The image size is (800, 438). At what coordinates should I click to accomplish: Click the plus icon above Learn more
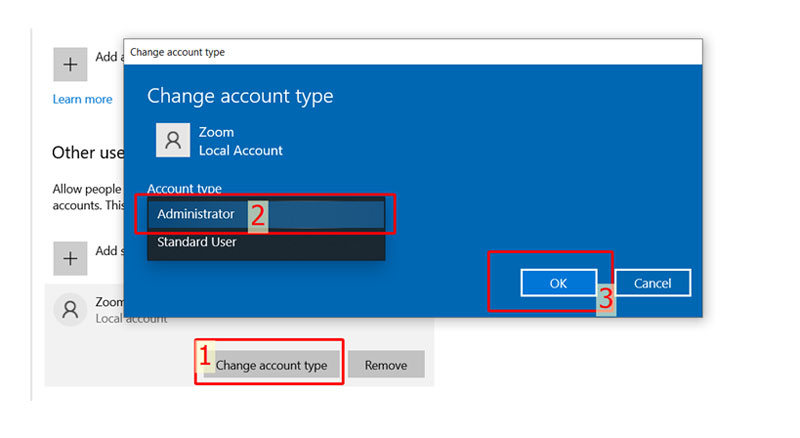70,64
